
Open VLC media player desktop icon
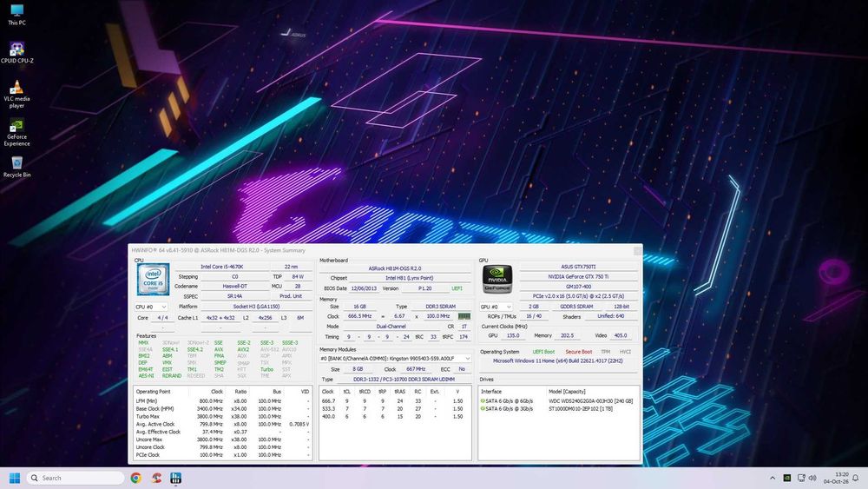pyautogui.click(x=16, y=94)
